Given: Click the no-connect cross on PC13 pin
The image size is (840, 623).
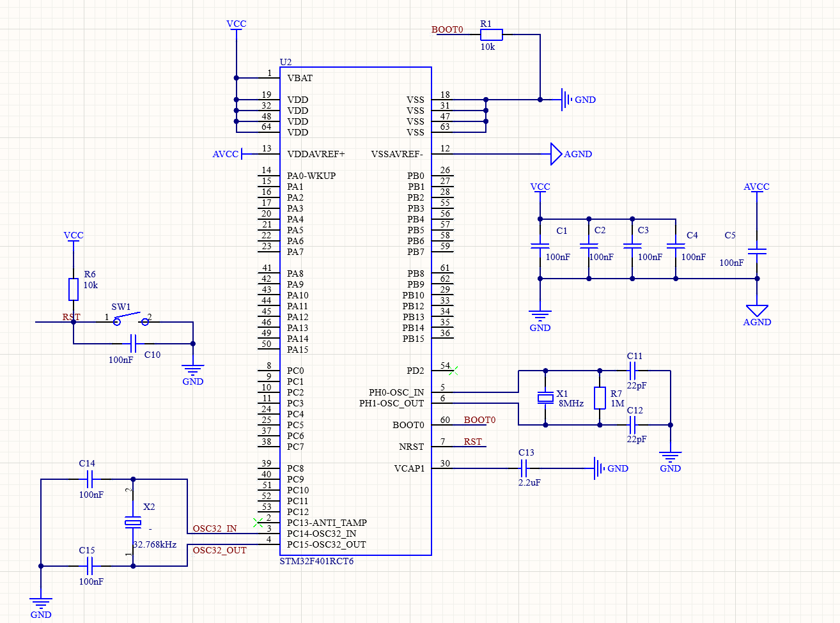Looking at the screenshot, I should click(258, 522).
